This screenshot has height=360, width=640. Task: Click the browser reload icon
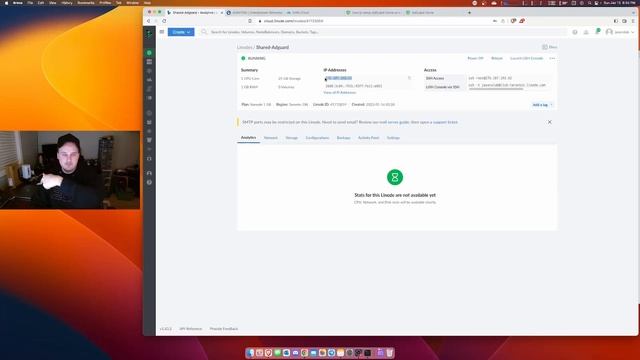pos(164,21)
